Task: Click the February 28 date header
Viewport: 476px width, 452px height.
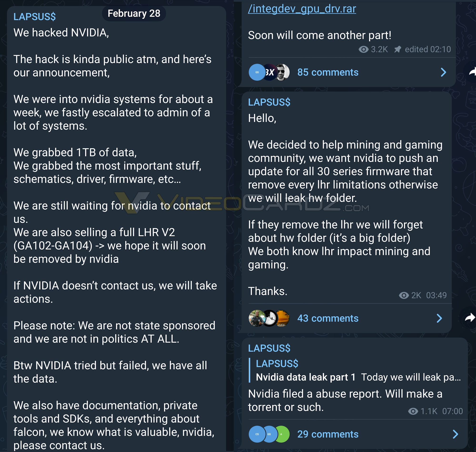Action: coord(134,14)
